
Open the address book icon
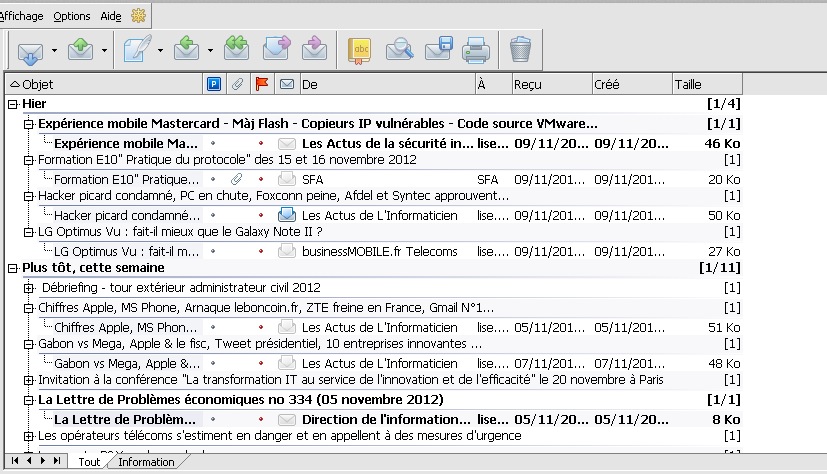359,49
